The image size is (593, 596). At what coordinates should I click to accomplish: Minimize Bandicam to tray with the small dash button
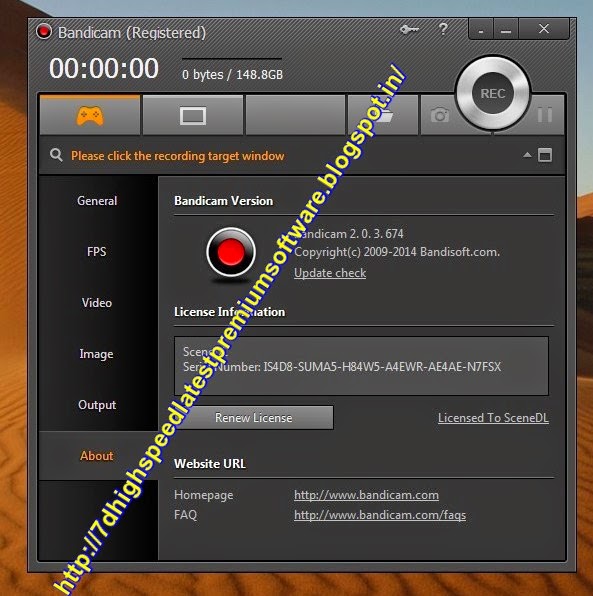tap(481, 29)
